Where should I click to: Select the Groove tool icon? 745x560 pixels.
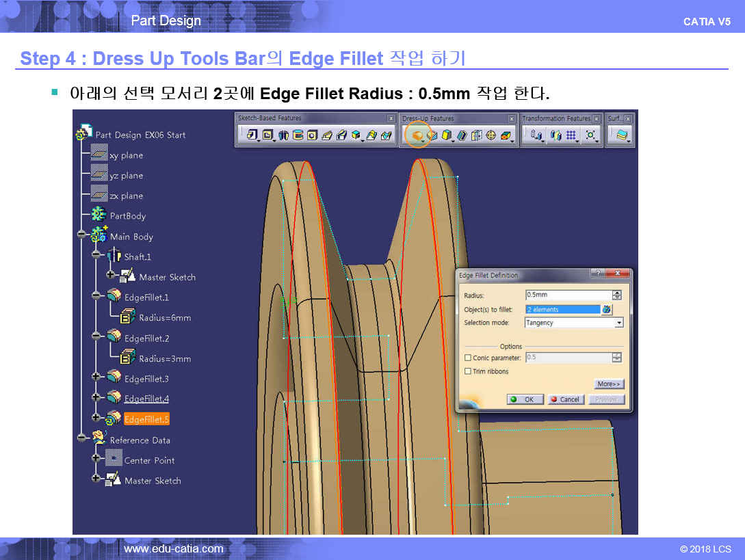point(298,135)
